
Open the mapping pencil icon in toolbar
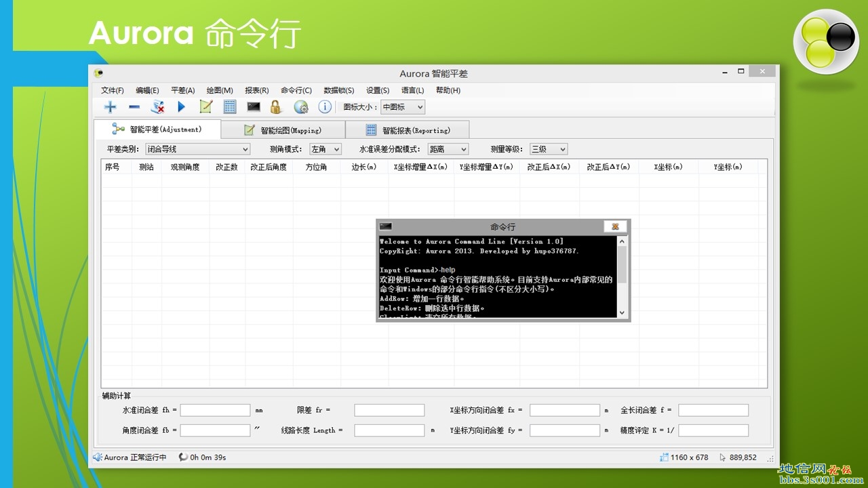tap(205, 106)
